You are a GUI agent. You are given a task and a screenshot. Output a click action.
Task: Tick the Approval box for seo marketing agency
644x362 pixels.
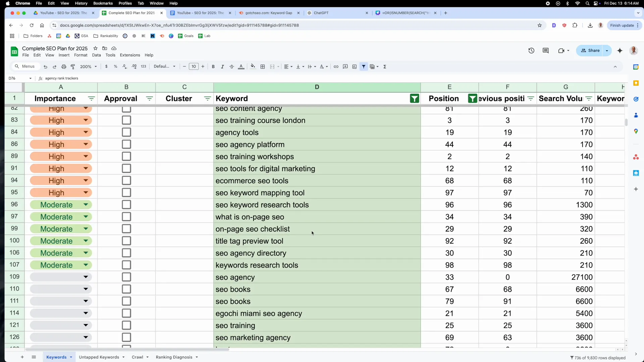pos(126,337)
